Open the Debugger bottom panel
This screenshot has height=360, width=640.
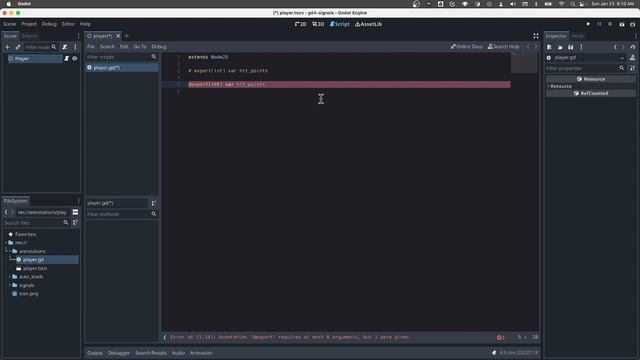click(118, 353)
